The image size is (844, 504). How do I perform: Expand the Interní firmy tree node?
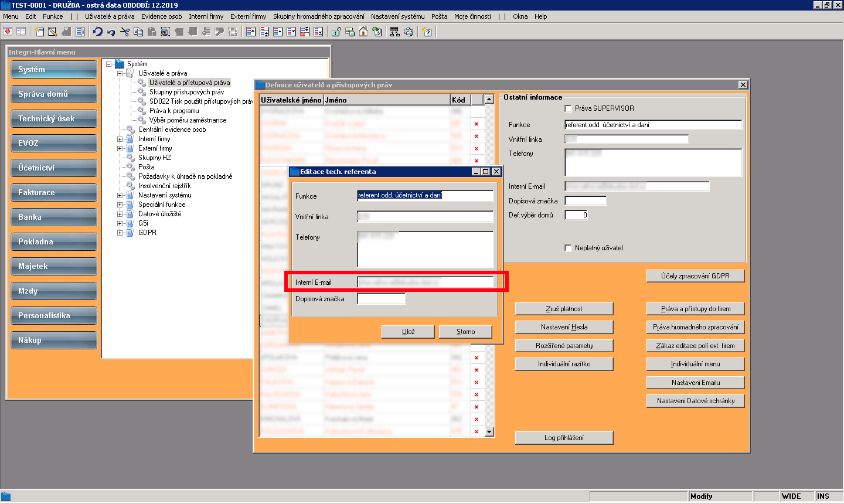[120, 139]
